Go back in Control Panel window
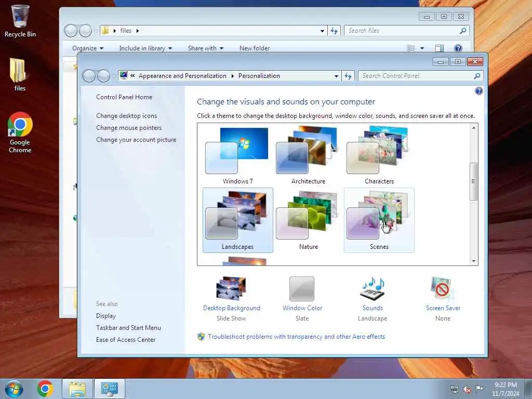Viewport: 532px width, 399px height. tap(89, 76)
